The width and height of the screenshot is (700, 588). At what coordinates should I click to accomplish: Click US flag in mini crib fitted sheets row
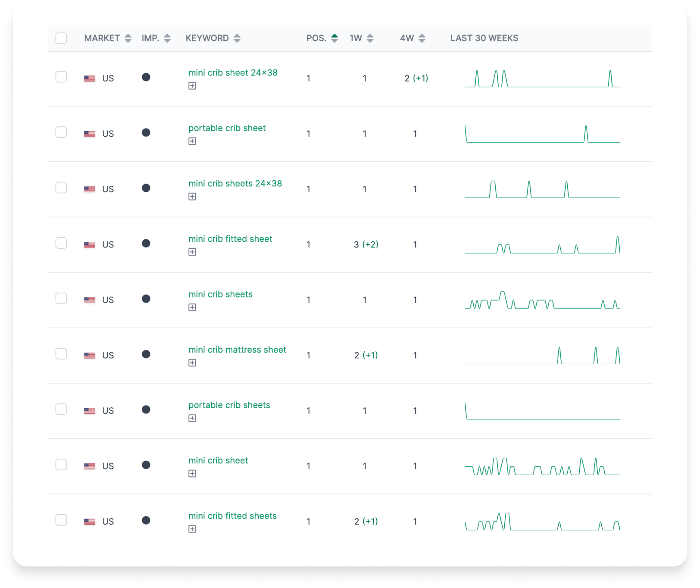coord(90,522)
